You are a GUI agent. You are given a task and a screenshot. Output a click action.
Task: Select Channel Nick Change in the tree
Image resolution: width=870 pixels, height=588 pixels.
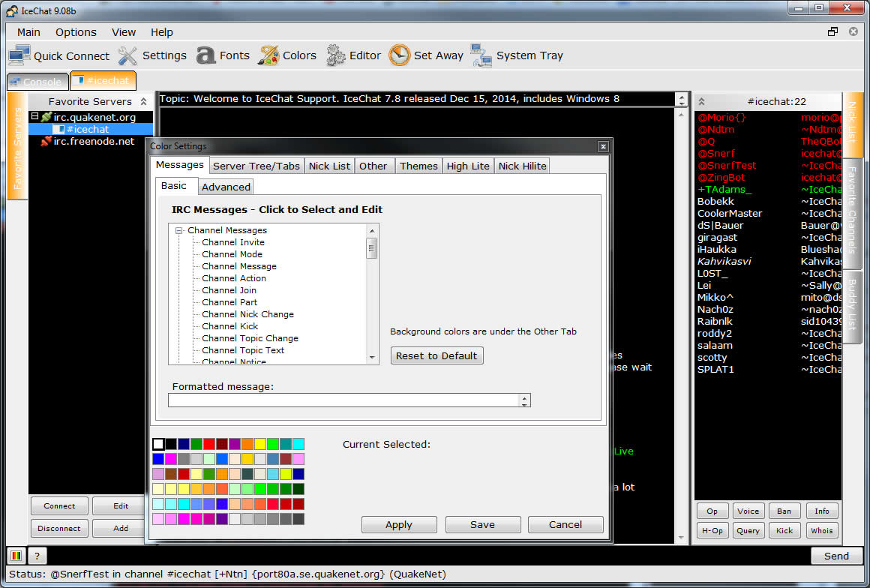coord(248,314)
